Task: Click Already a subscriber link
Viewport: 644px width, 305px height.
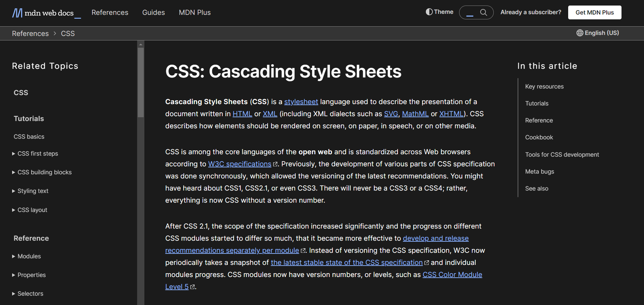Action: click(531, 12)
